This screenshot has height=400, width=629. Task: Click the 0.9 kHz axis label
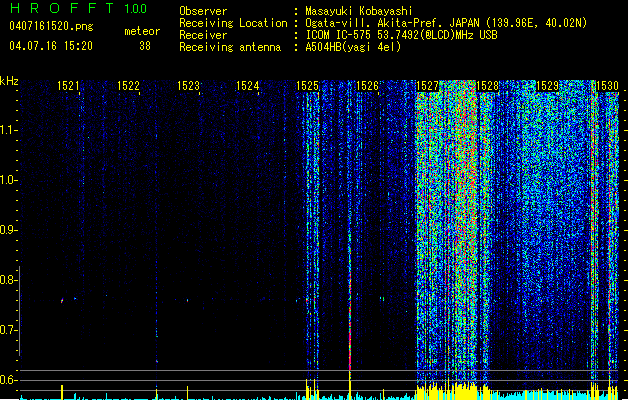(8, 230)
